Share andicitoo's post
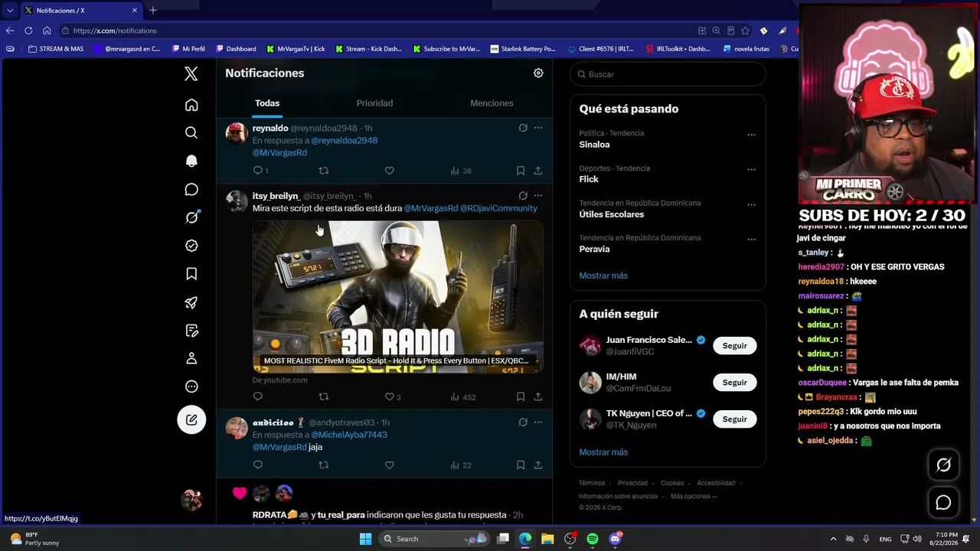 point(538,465)
